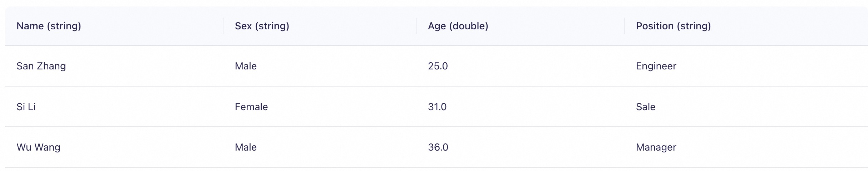Click the Si Li name cell
This screenshot has width=868, height=171.
pyautogui.click(x=26, y=107)
